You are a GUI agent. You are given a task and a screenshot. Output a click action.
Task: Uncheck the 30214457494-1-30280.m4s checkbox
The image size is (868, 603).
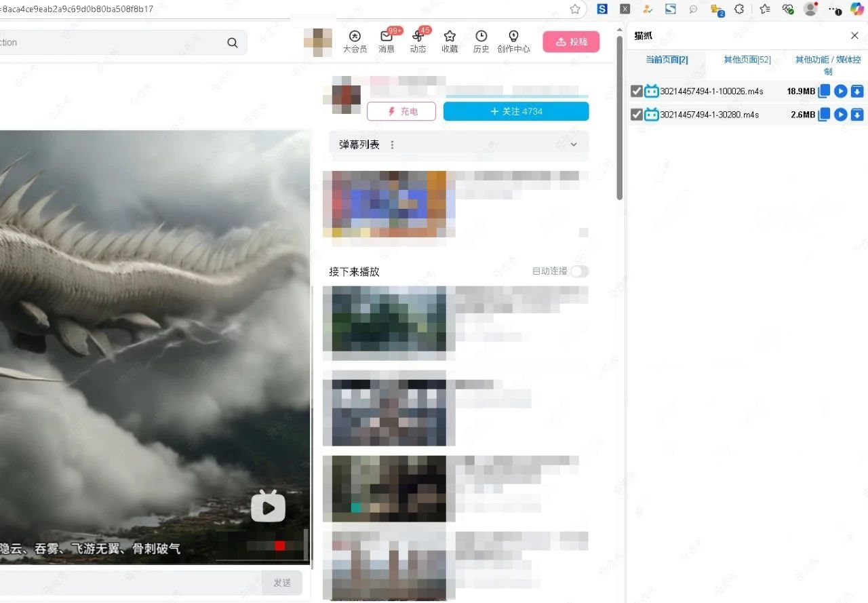(x=636, y=115)
